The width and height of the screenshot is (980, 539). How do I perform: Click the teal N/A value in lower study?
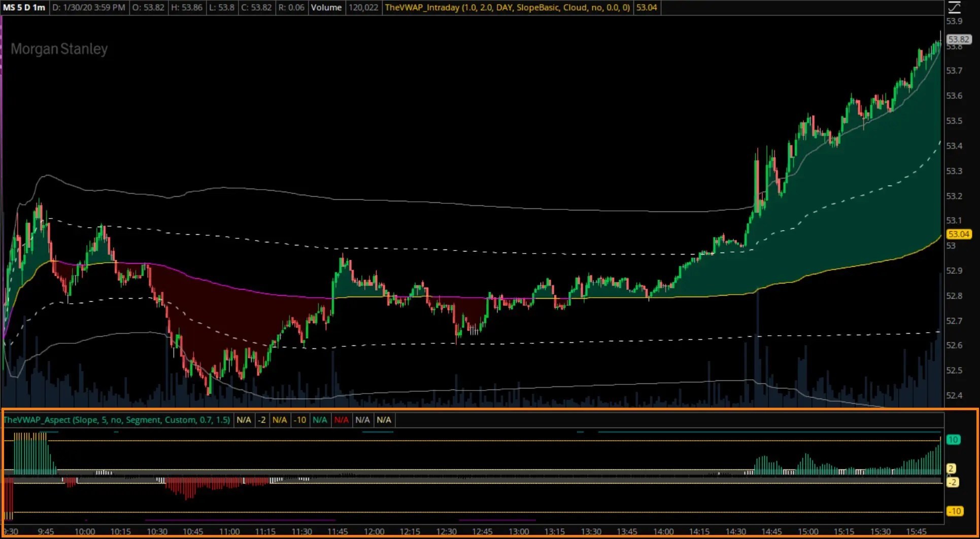[320, 420]
